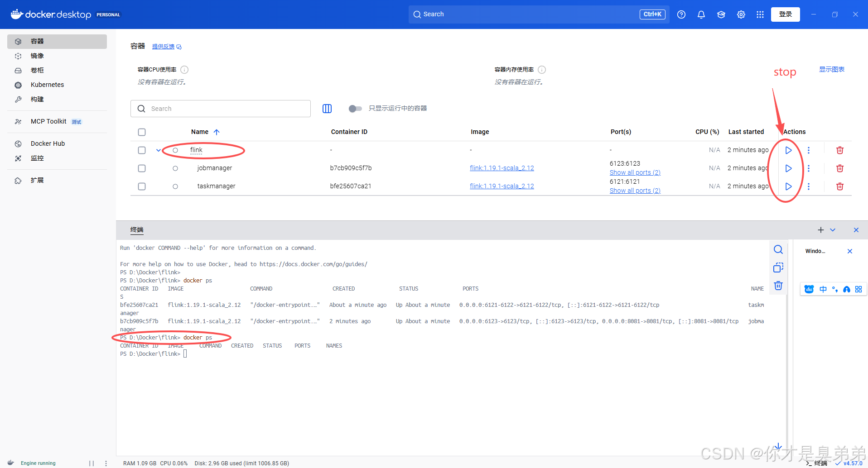The height and width of the screenshot is (468, 868).
Task: Clear terminal with trash icon
Action: (778, 286)
